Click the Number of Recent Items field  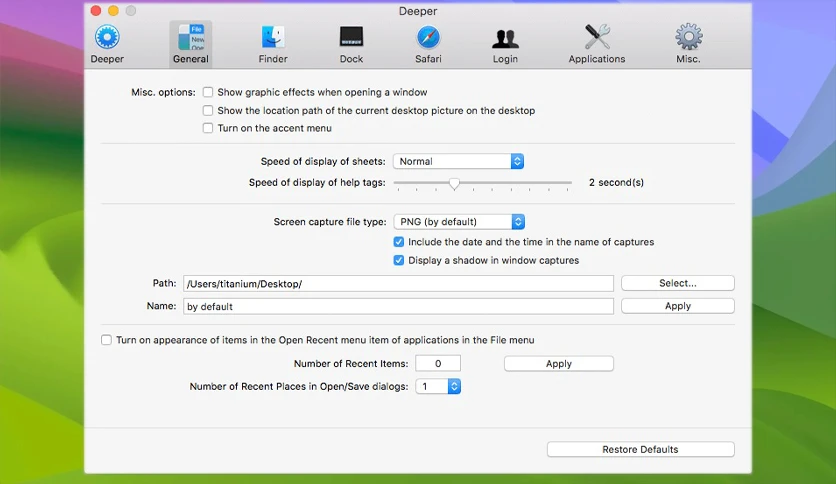point(438,364)
